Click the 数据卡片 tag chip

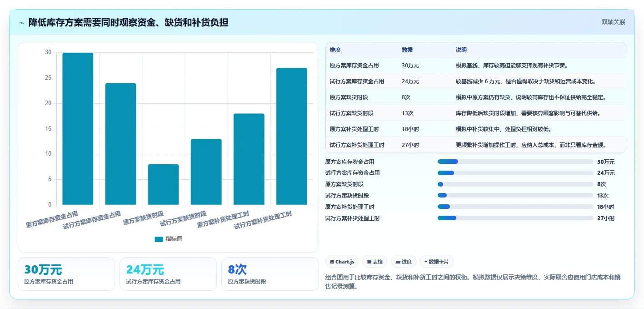pos(437,262)
